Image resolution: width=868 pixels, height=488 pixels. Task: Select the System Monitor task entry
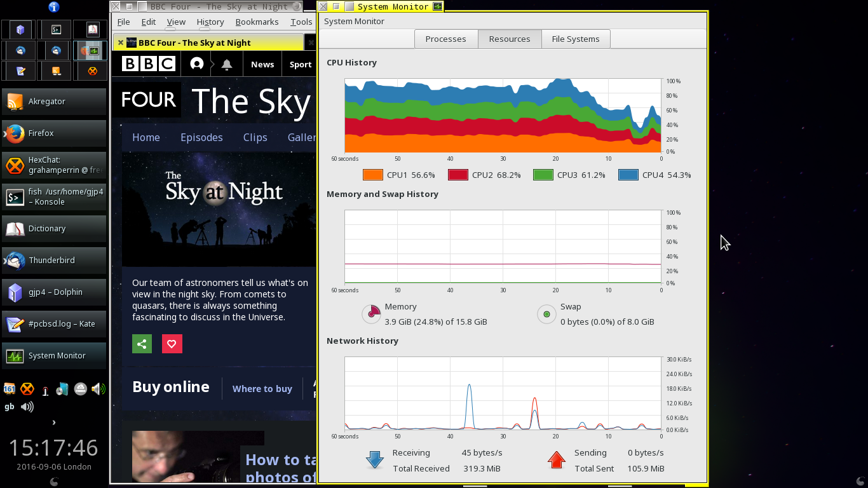[x=54, y=356]
